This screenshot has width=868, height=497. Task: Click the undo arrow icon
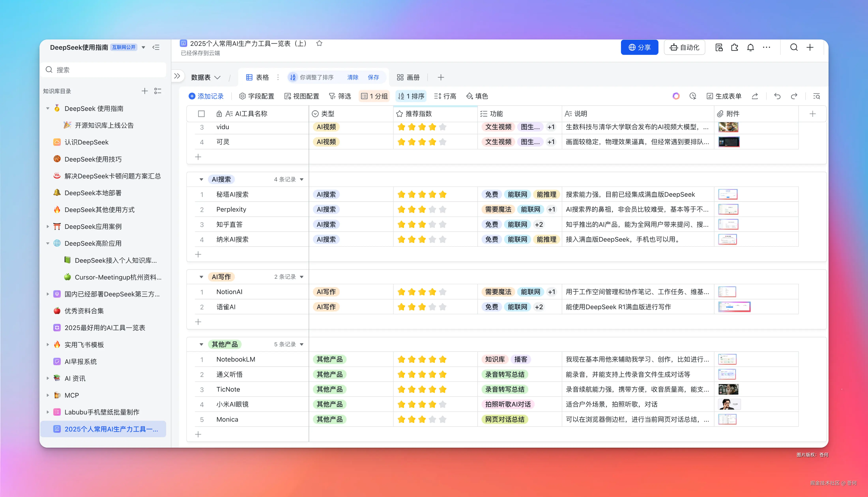coord(777,96)
